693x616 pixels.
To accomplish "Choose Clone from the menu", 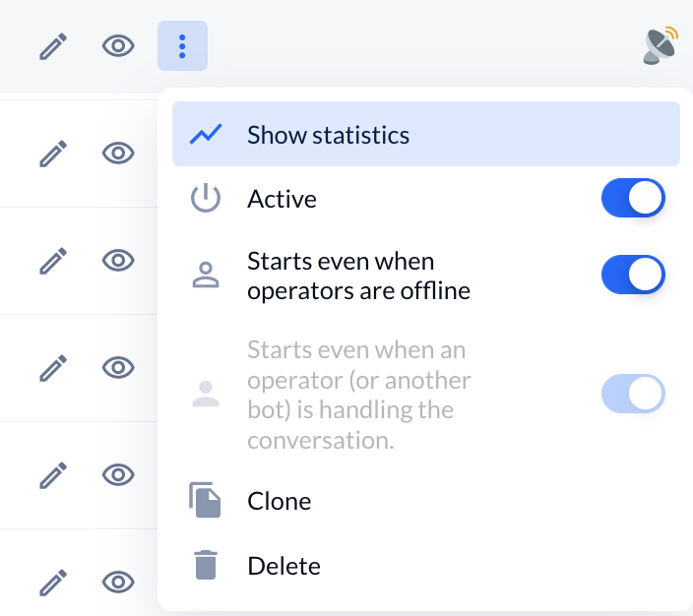I will pyautogui.click(x=426, y=501).
